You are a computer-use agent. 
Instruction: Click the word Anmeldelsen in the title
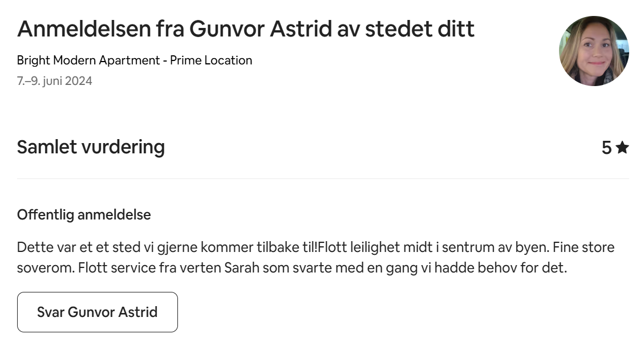84,29
